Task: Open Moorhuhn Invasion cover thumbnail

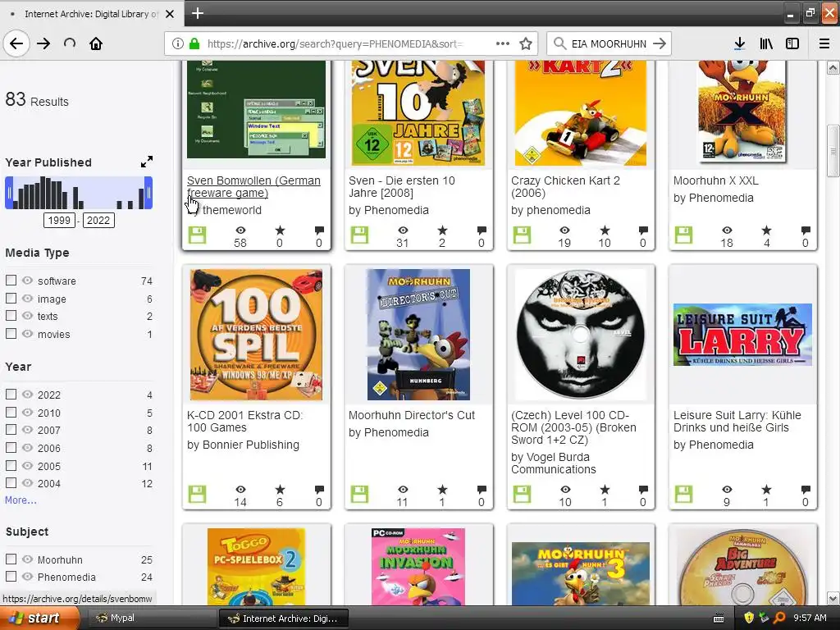Action: pyautogui.click(x=418, y=566)
